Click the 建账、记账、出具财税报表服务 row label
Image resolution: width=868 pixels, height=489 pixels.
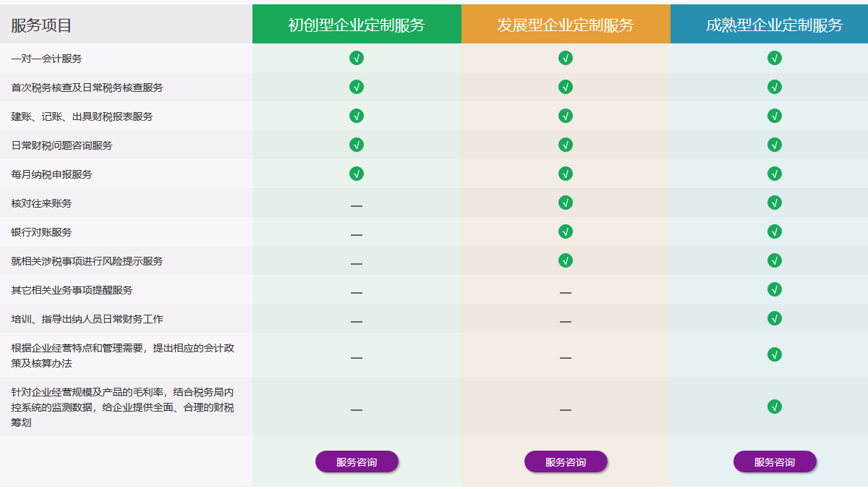pyautogui.click(x=82, y=116)
